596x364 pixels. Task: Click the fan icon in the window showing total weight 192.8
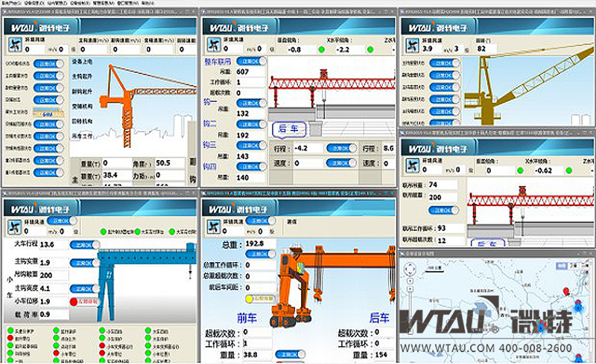(214, 226)
